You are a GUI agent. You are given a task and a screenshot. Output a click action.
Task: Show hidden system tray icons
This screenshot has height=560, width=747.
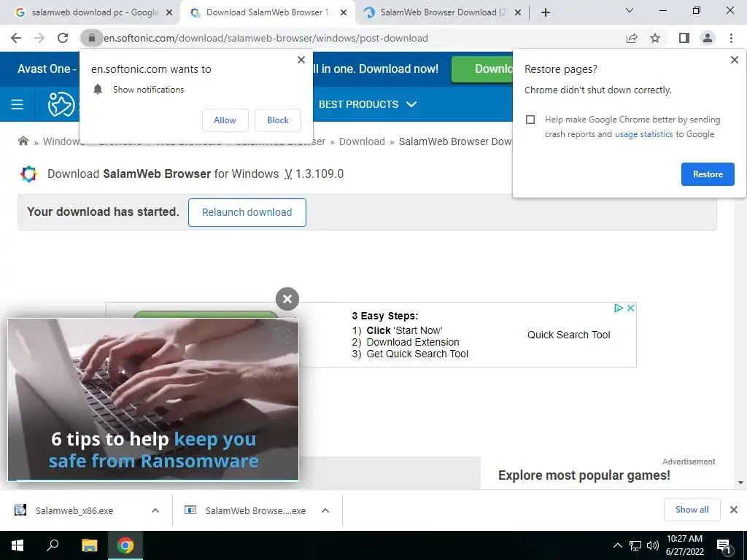click(617, 545)
